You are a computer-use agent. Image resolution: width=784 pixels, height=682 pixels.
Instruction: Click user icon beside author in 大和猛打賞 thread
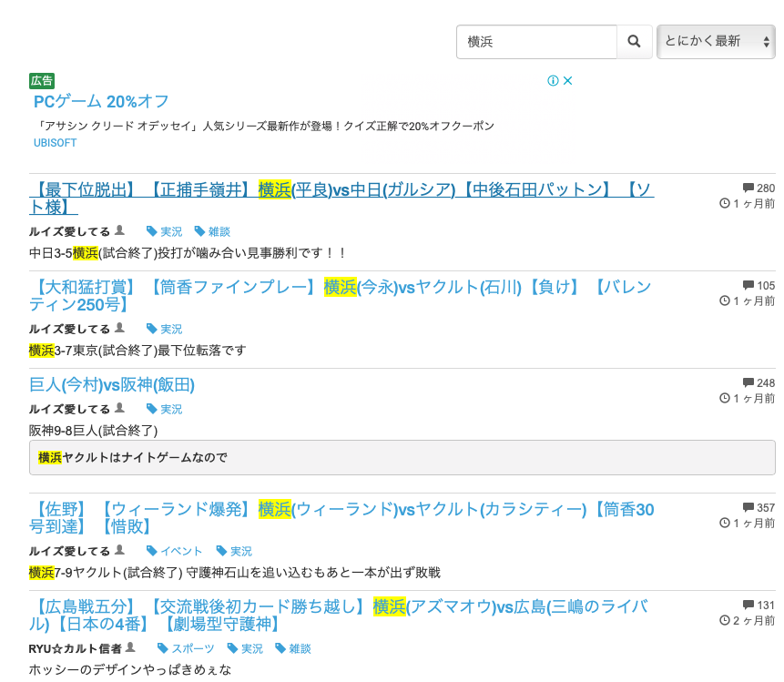pyautogui.click(x=119, y=328)
